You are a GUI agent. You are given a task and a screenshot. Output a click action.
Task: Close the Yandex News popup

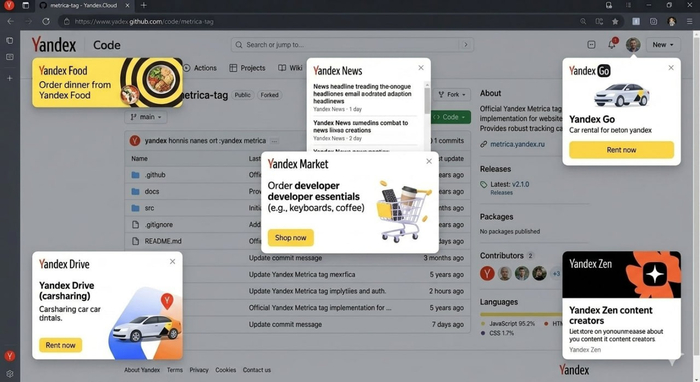[x=421, y=68]
